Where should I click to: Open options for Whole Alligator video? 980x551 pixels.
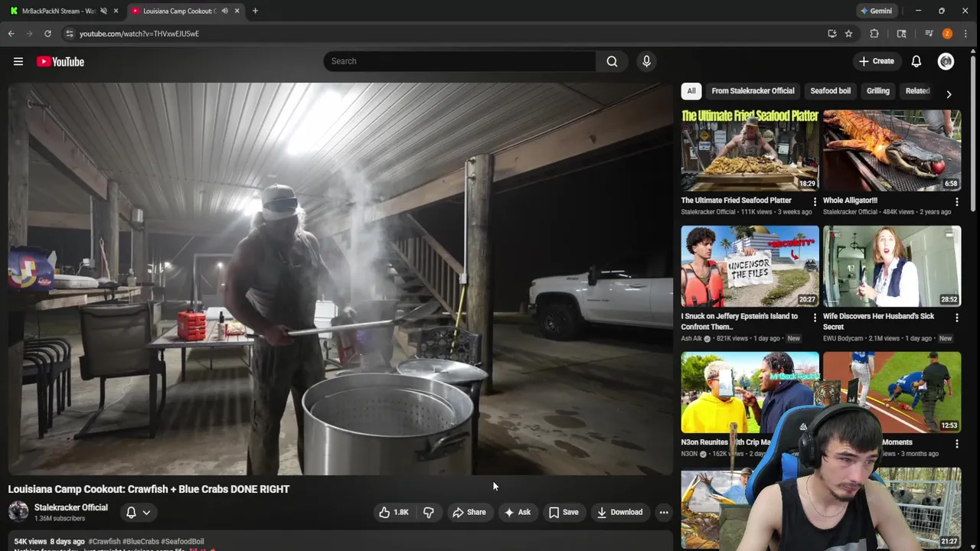pyautogui.click(x=957, y=202)
